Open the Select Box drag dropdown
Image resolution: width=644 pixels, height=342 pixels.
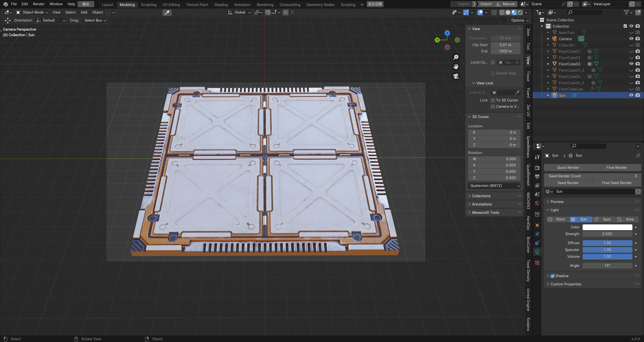click(95, 20)
